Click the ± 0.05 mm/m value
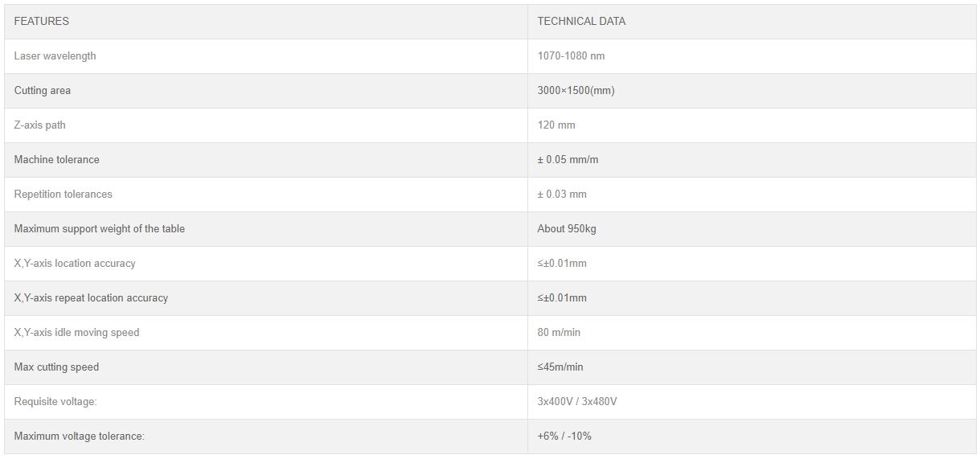980x459 pixels. 568,160
